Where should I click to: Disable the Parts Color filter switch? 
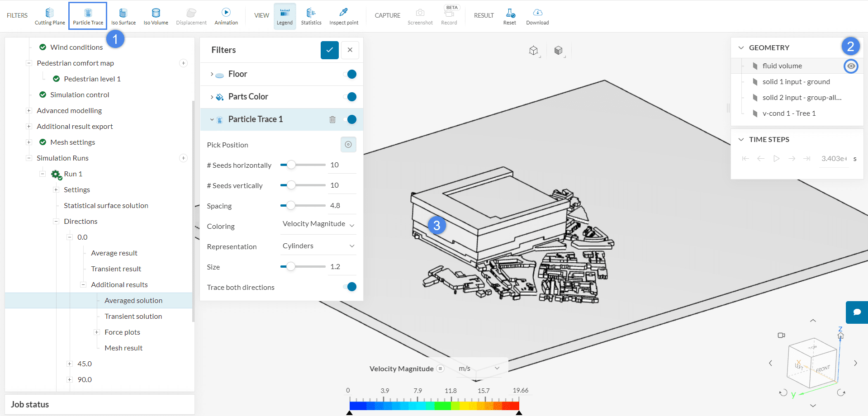pos(350,97)
